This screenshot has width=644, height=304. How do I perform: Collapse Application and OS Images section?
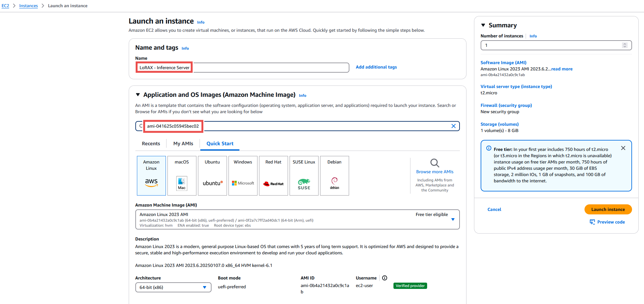coord(138,95)
